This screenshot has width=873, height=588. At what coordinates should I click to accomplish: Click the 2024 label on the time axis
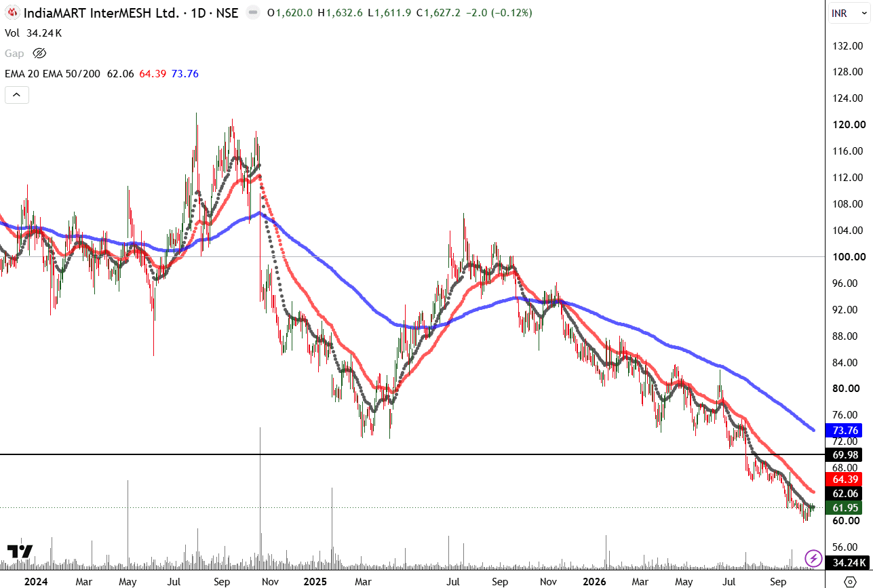(35, 581)
